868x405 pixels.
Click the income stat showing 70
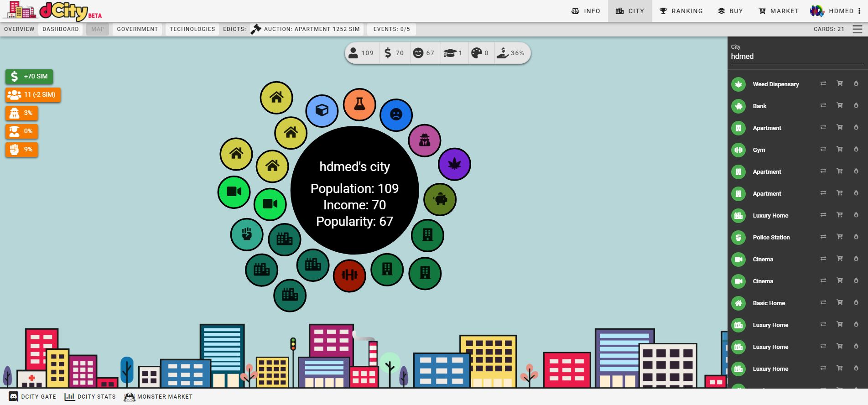394,53
